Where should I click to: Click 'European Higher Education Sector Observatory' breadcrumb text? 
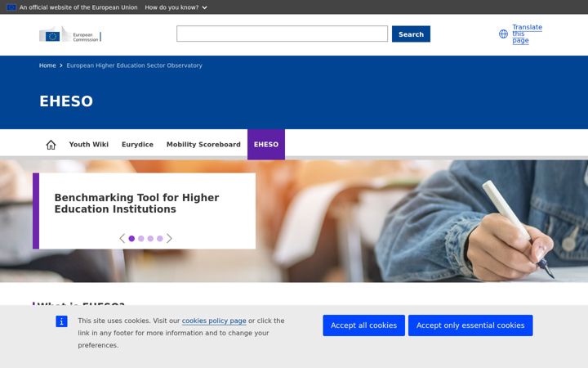tap(134, 65)
